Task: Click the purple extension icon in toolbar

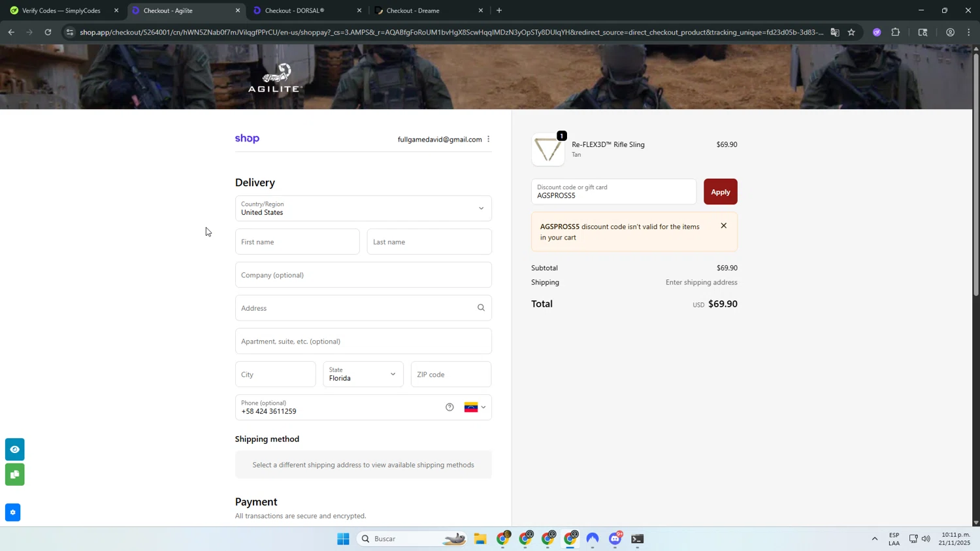Action: [x=877, y=32]
